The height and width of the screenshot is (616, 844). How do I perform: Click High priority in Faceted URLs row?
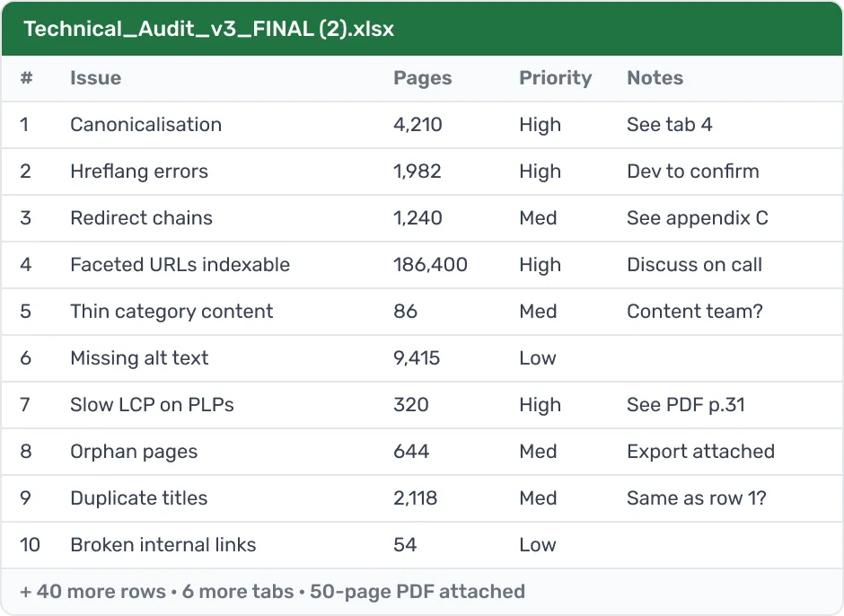(541, 265)
